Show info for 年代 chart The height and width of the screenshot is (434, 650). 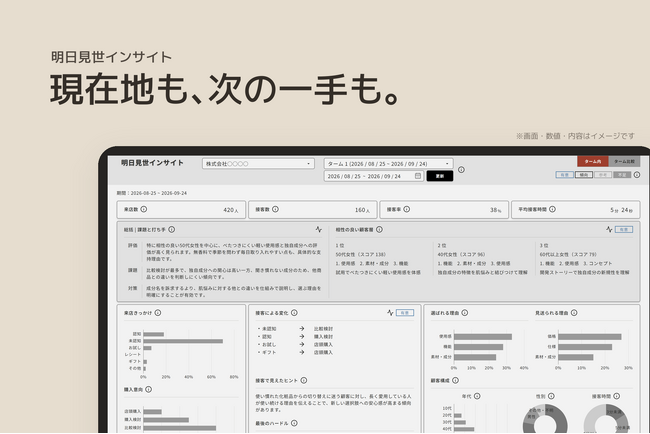coord(477,396)
